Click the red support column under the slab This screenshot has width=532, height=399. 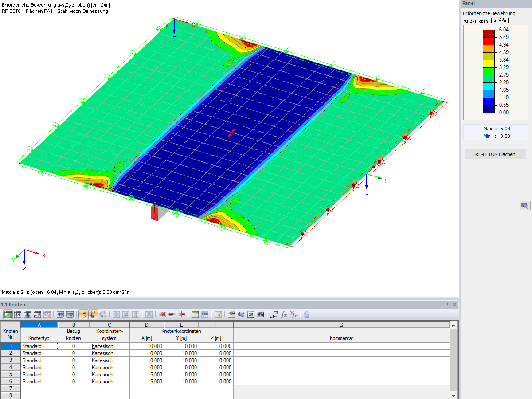click(x=154, y=213)
